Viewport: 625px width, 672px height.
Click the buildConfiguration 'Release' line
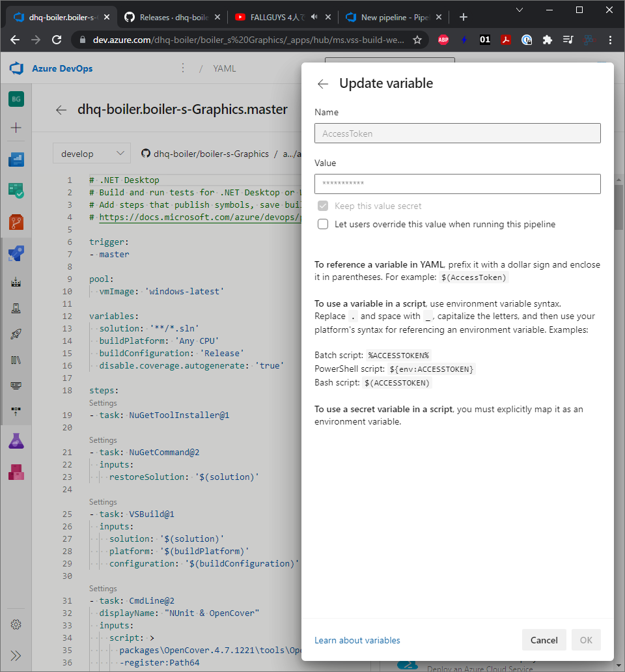point(172,353)
